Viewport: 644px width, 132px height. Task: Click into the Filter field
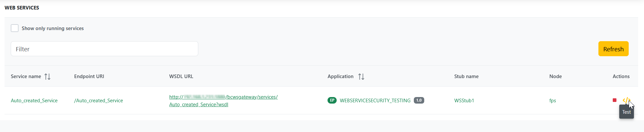coord(104,49)
